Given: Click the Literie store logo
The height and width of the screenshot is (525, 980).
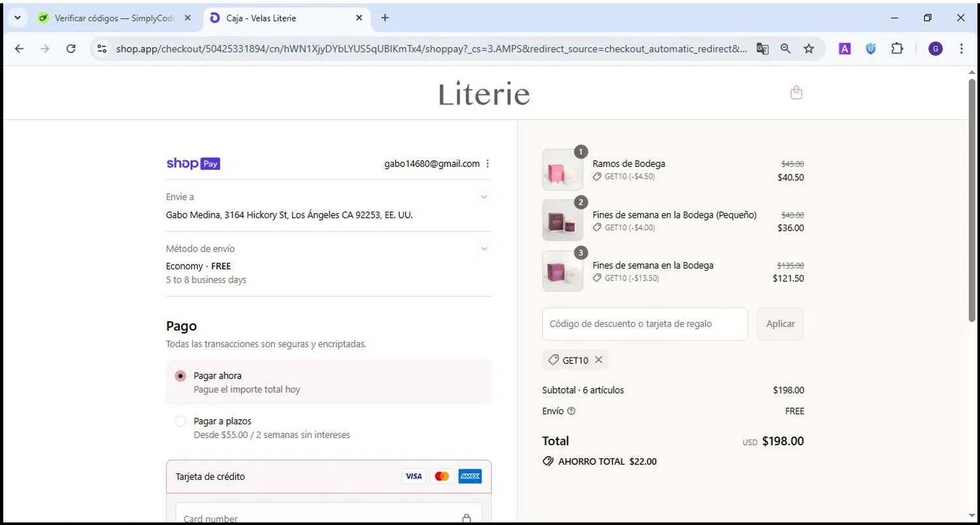Looking at the screenshot, I should [484, 93].
